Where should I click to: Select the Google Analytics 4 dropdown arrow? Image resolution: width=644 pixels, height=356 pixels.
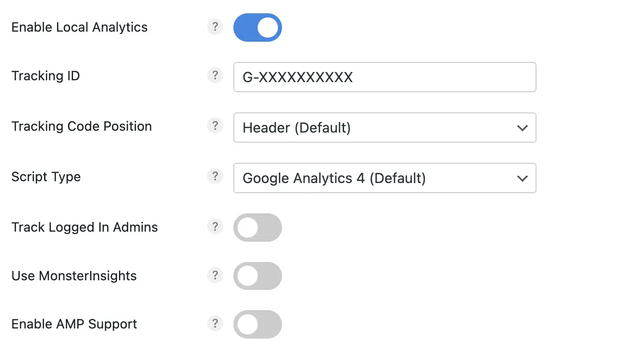point(522,178)
